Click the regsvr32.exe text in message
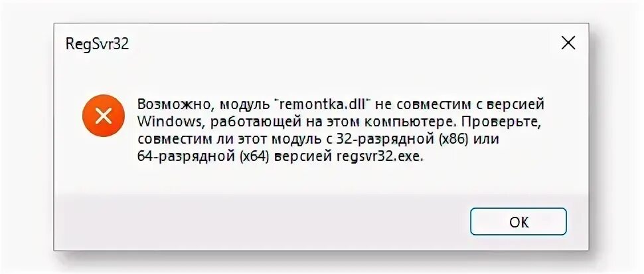 (380, 157)
